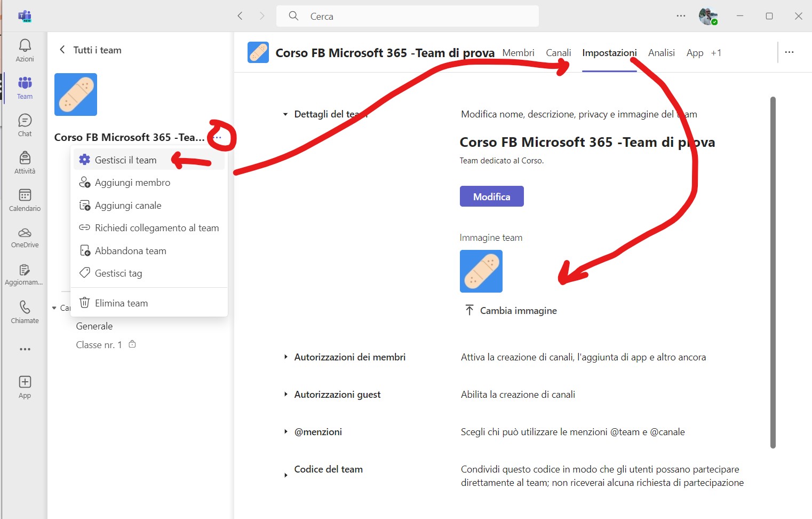Open the Calendario app

25,200
